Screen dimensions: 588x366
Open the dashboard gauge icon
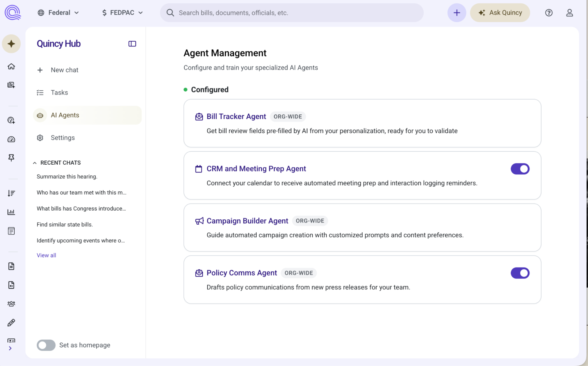tap(11, 139)
